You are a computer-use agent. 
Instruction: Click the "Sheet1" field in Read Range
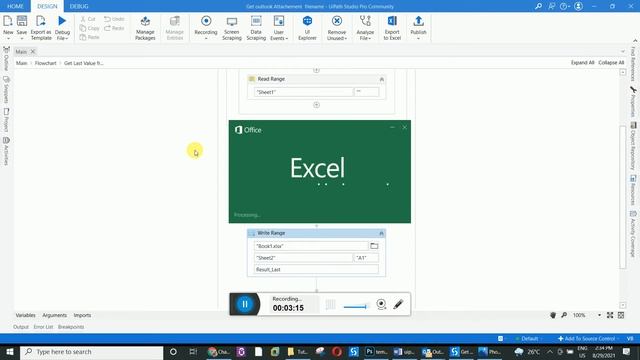tap(303, 92)
